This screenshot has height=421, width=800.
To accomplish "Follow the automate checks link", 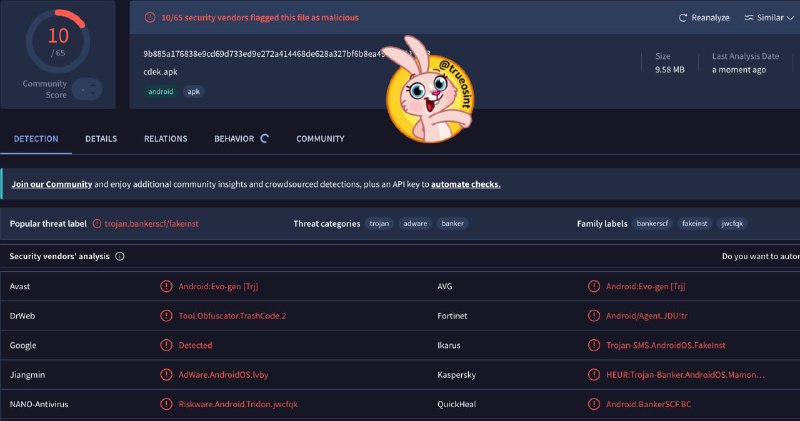I will [x=465, y=184].
